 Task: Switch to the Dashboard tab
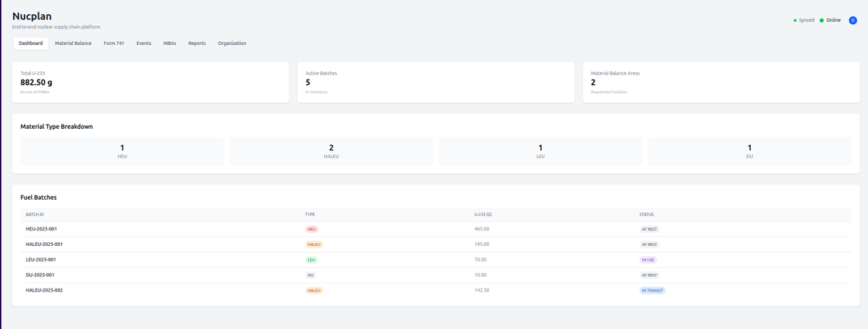click(x=31, y=43)
